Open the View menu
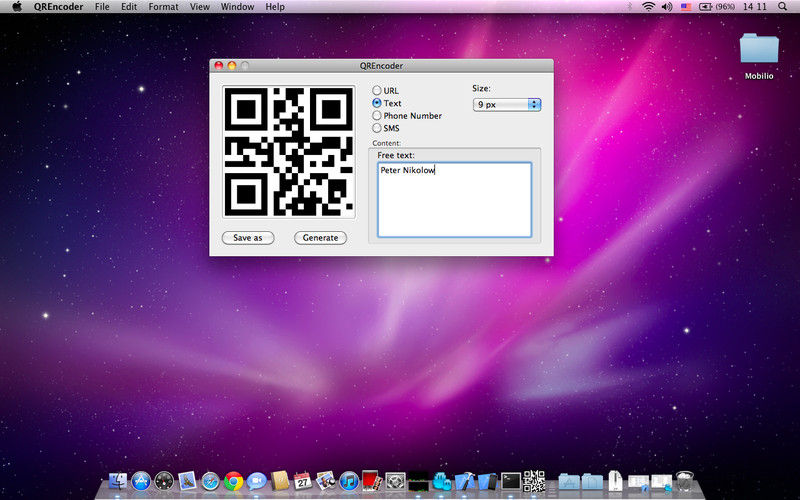800x500 pixels. [199, 7]
